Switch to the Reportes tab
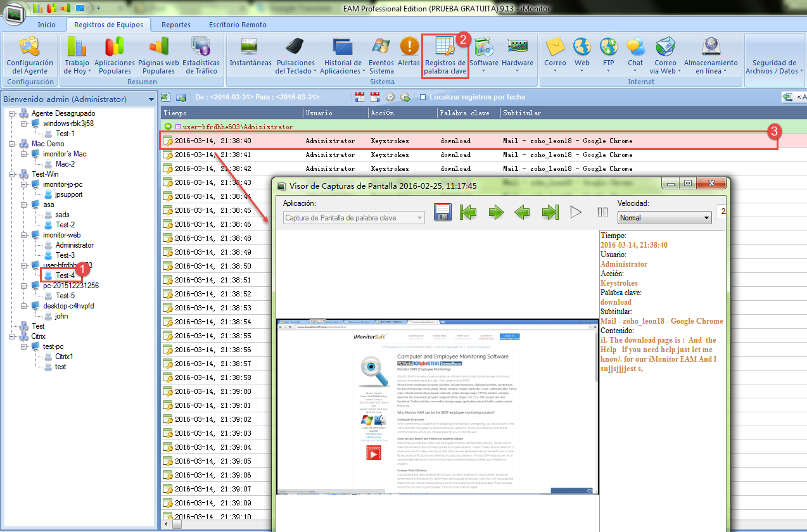The width and height of the screenshot is (807, 532). click(175, 25)
